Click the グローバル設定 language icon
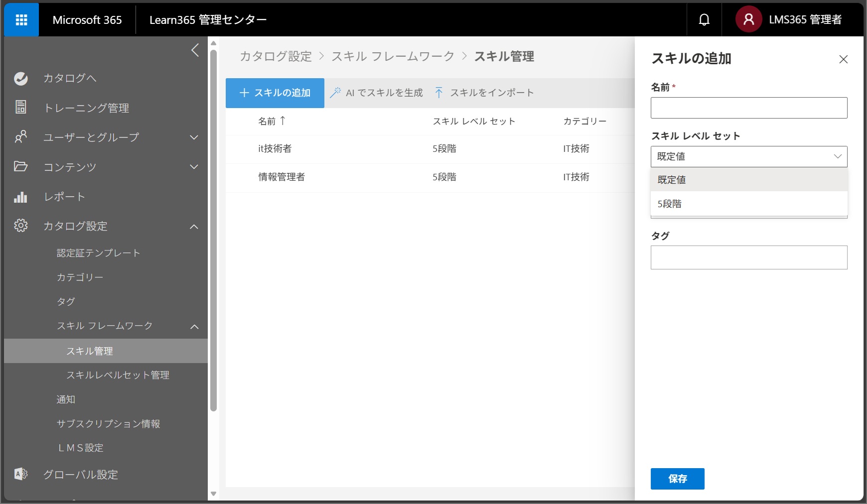This screenshot has width=867, height=504. [21, 474]
